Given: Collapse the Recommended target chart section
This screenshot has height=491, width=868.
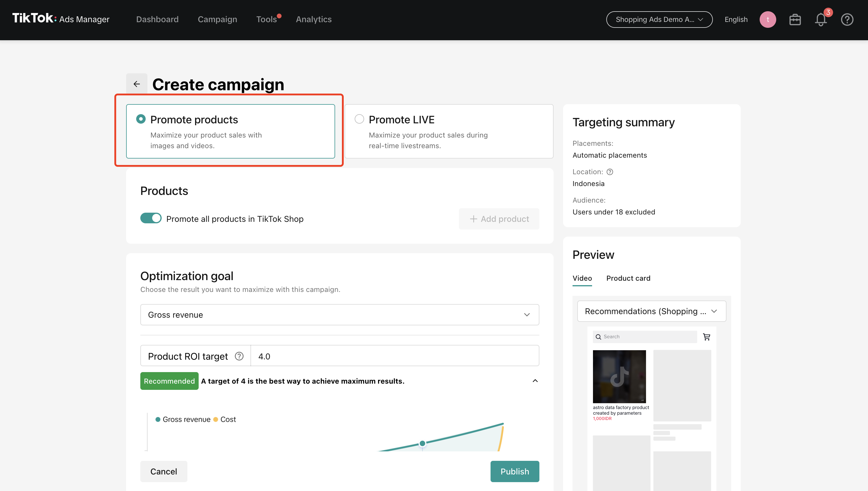Looking at the screenshot, I should pyautogui.click(x=535, y=381).
